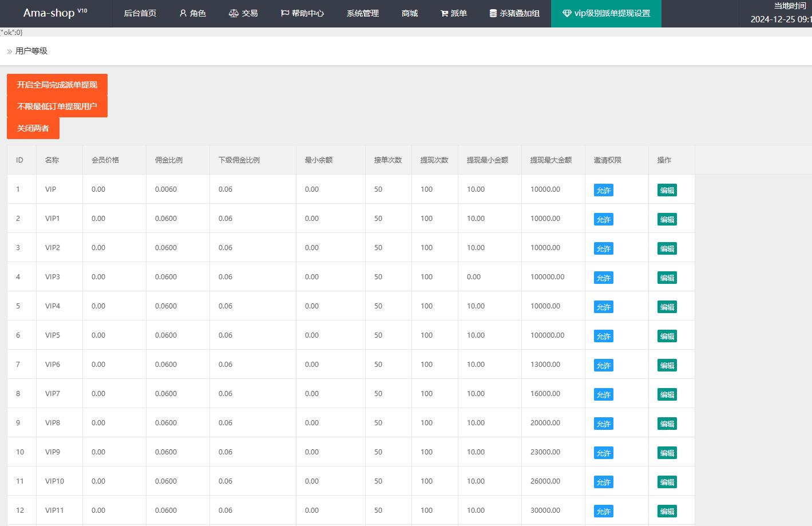Edit the VIP8 level row
The height and width of the screenshot is (526, 812).
coord(667,424)
